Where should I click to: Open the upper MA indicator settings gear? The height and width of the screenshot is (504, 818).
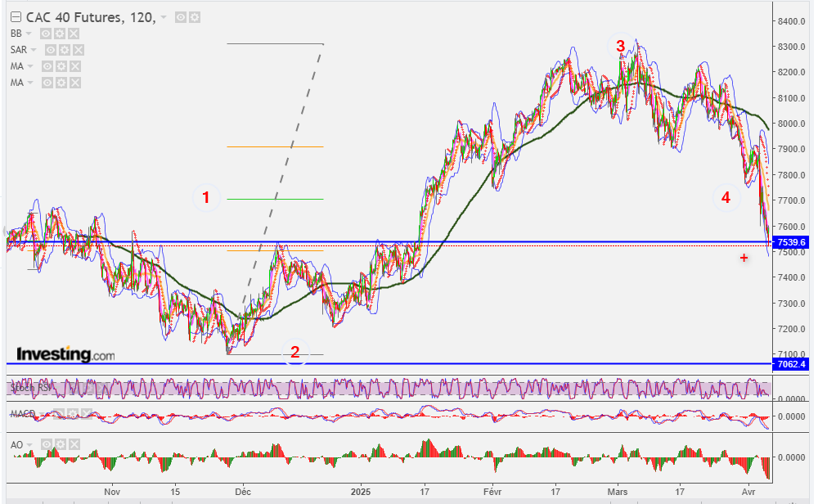(x=61, y=66)
